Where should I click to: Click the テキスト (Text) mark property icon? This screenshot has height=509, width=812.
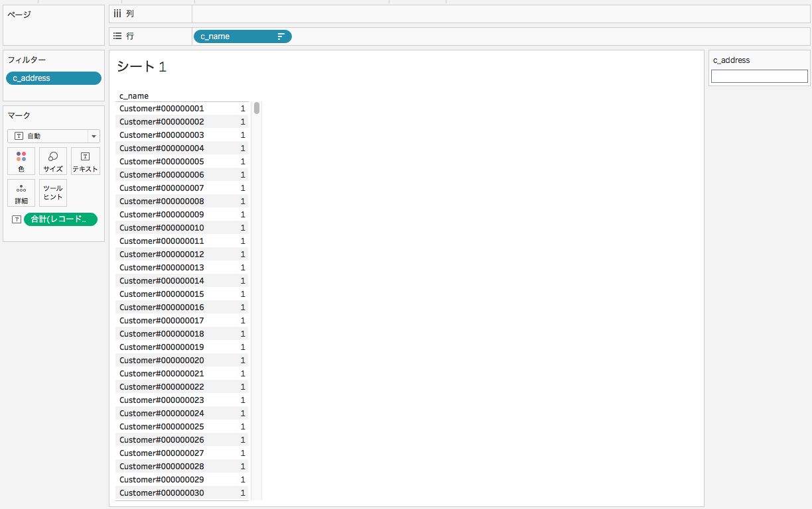[85, 160]
